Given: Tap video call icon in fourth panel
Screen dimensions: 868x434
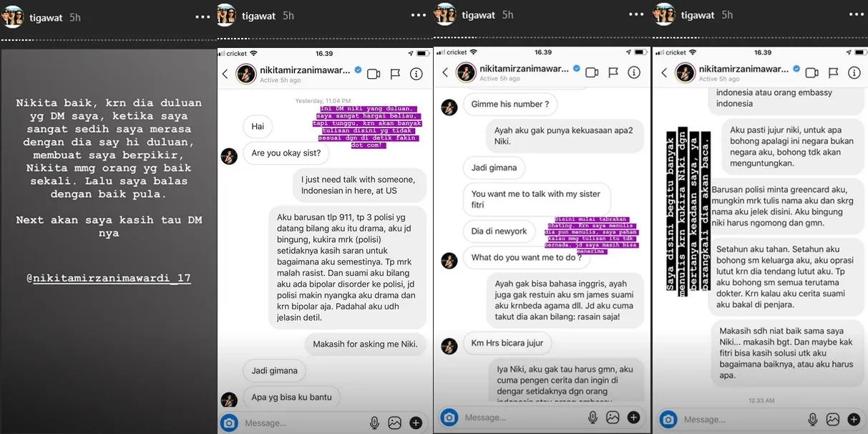Looking at the screenshot, I should [811, 72].
